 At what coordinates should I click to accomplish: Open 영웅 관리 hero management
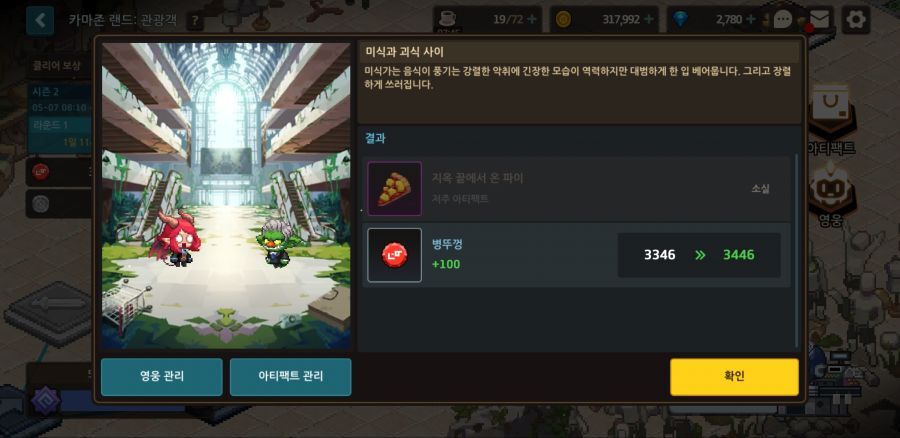(162, 377)
